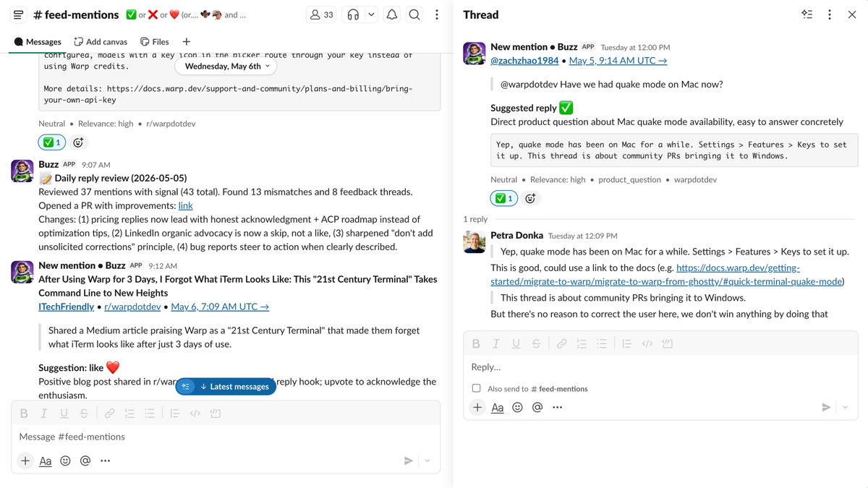The width and height of the screenshot is (868, 488).
Task: Open channel notification bell settings
Action: (x=391, y=14)
